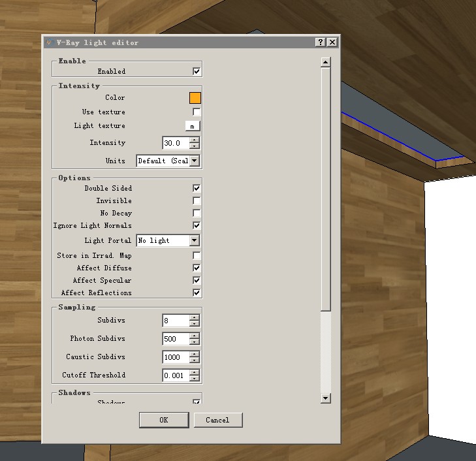
Task: Decrease Intensity with the down arrow
Action: coord(195,146)
